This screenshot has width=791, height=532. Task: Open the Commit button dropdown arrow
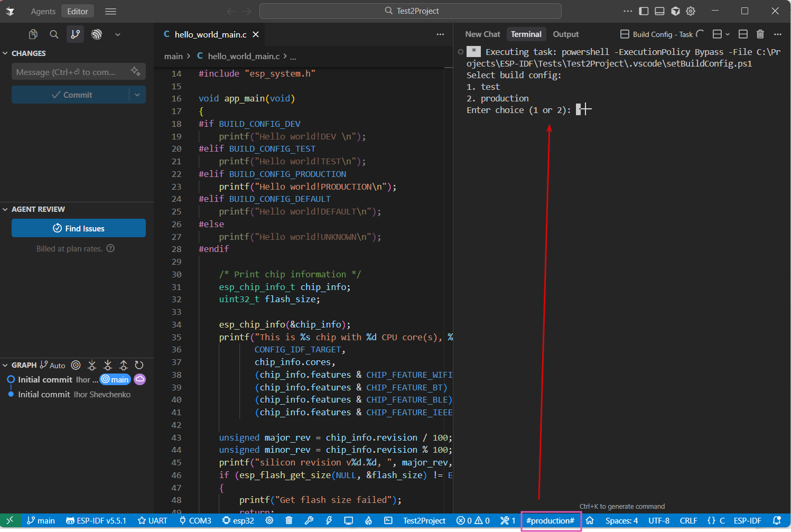(x=137, y=95)
